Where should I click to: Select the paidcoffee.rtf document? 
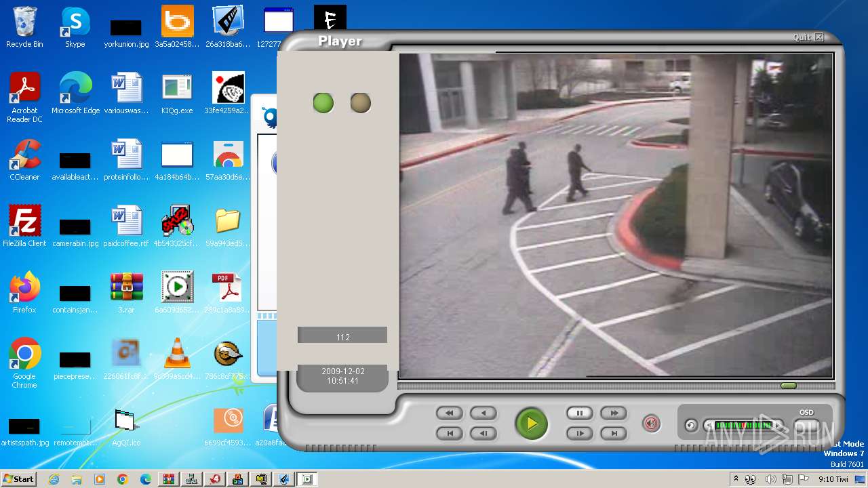[x=126, y=226]
